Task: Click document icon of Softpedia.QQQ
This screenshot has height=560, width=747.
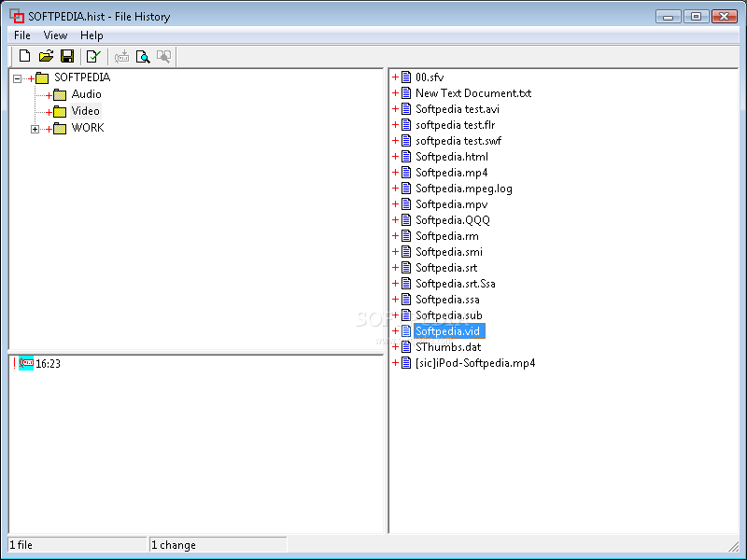Action: click(406, 220)
